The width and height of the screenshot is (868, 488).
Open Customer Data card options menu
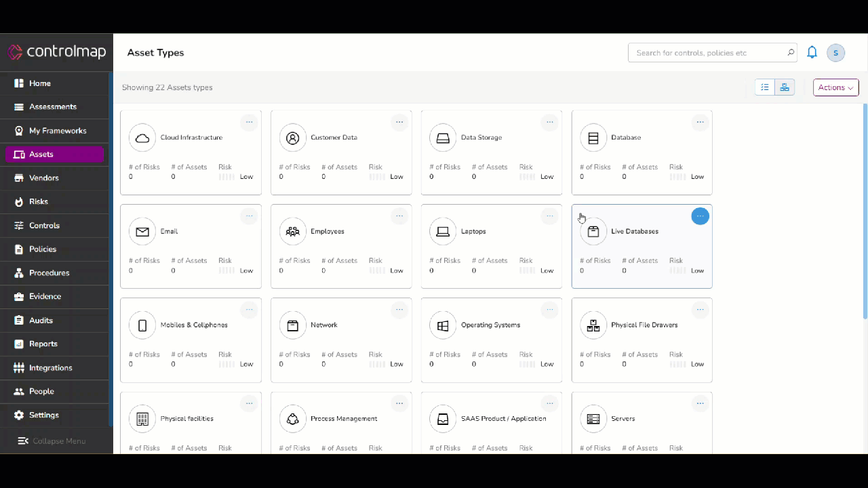(399, 123)
